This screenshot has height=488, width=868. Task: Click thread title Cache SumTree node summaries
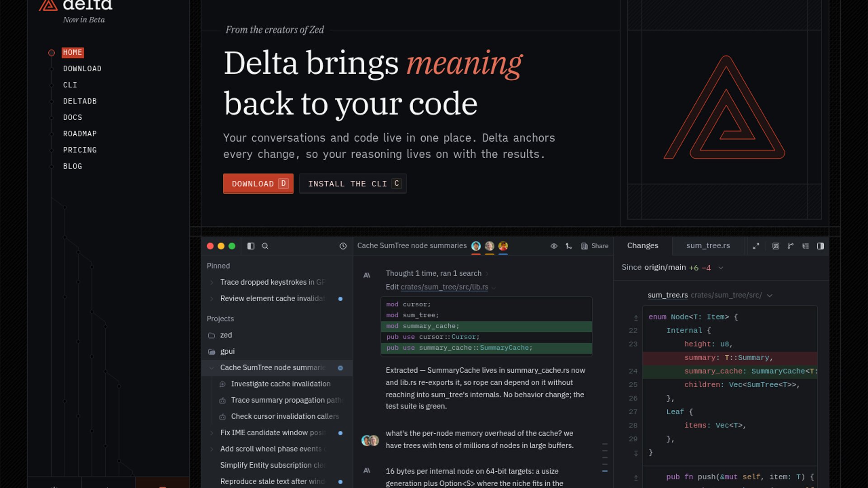(412, 246)
